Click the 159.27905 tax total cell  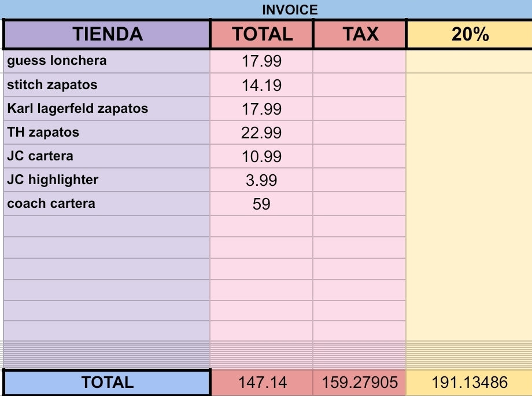[x=360, y=382]
